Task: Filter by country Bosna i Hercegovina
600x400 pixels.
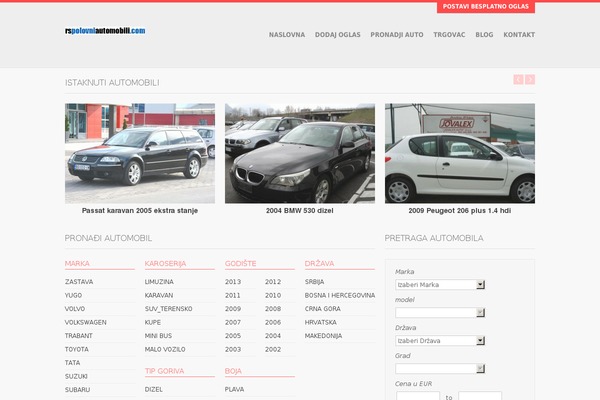Action: click(340, 295)
